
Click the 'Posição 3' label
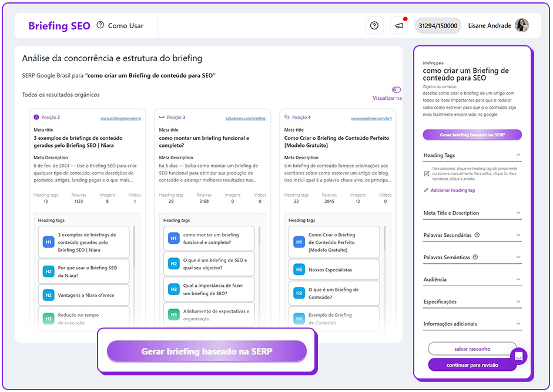(x=176, y=117)
